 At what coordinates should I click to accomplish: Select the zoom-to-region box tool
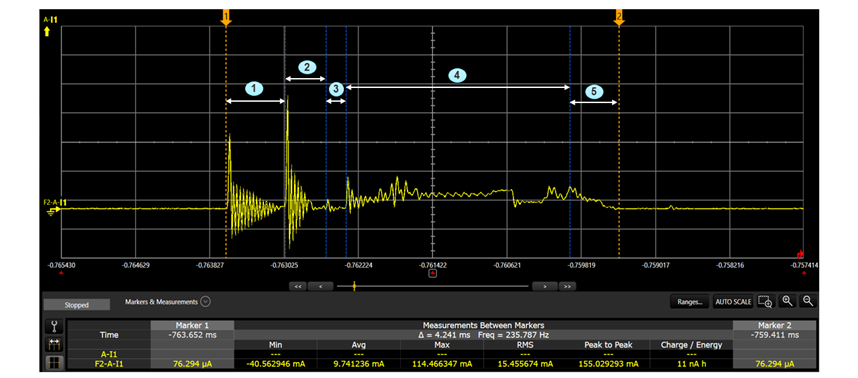pos(764,301)
